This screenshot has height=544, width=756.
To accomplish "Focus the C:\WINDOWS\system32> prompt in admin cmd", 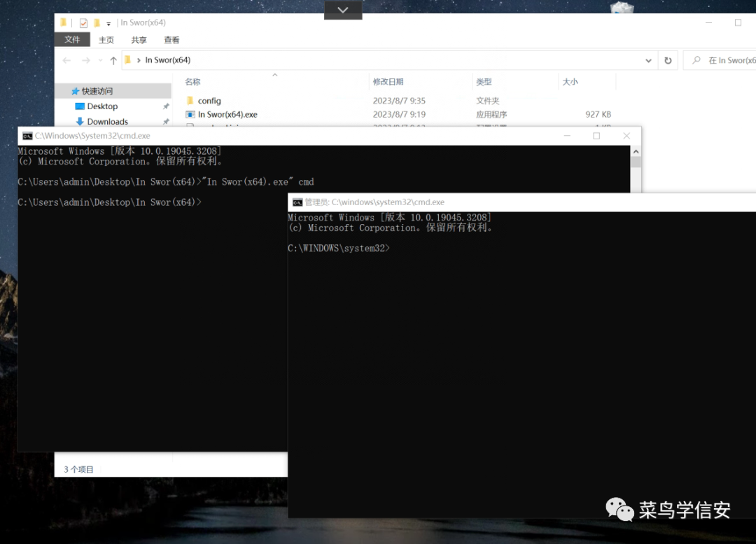I will [x=339, y=249].
